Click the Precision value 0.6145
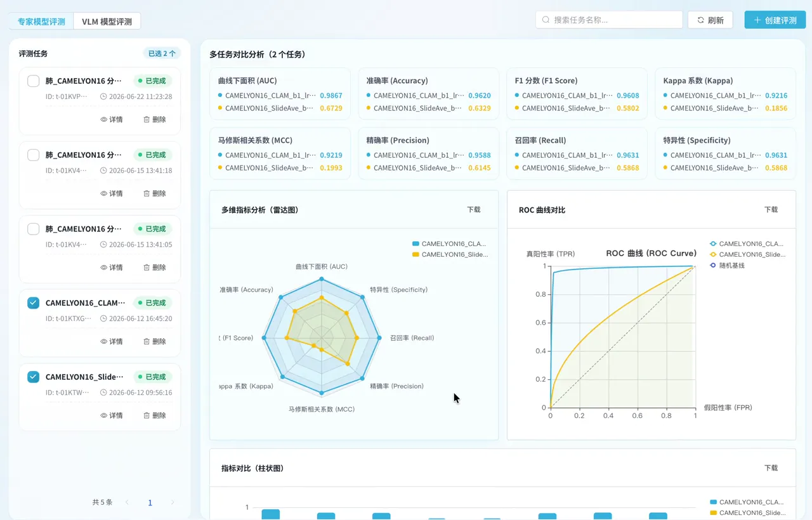The height and width of the screenshot is (520, 812). pos(480,168)
